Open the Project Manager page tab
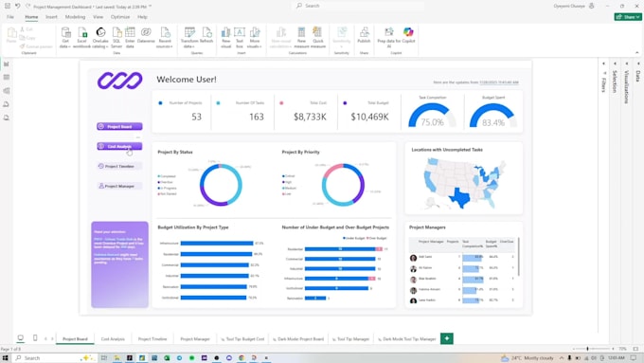Image resolution: width=644 pixels, height=363 pixels. pyautogui.click(x=195, y=339)
